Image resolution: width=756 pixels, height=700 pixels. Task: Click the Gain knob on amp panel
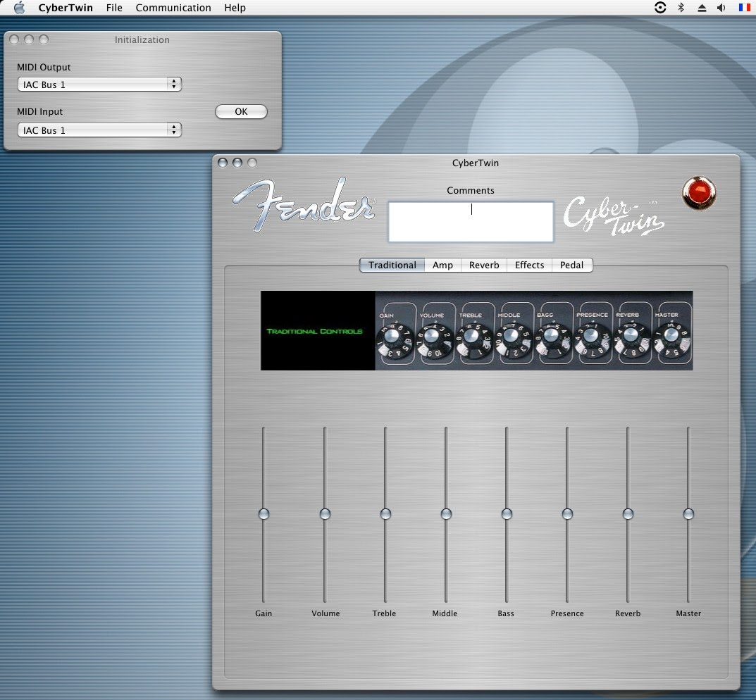point(395,342)
